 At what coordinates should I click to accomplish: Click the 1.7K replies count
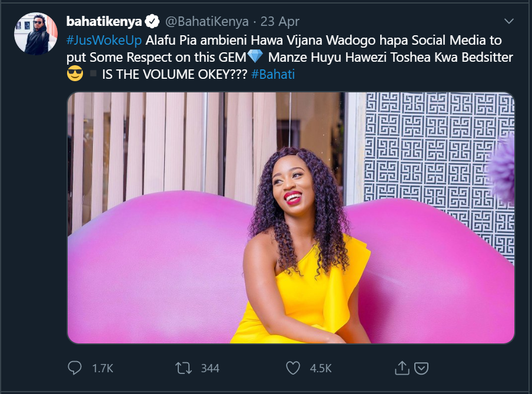[x=102, y=368]
